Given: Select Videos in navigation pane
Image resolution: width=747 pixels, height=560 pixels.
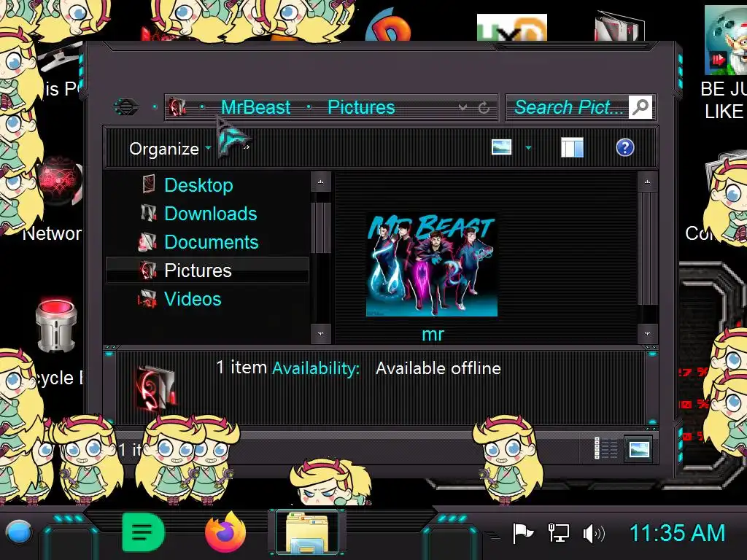Looking at the screenshot, I should pyautogui.click(x=193, y=299).
